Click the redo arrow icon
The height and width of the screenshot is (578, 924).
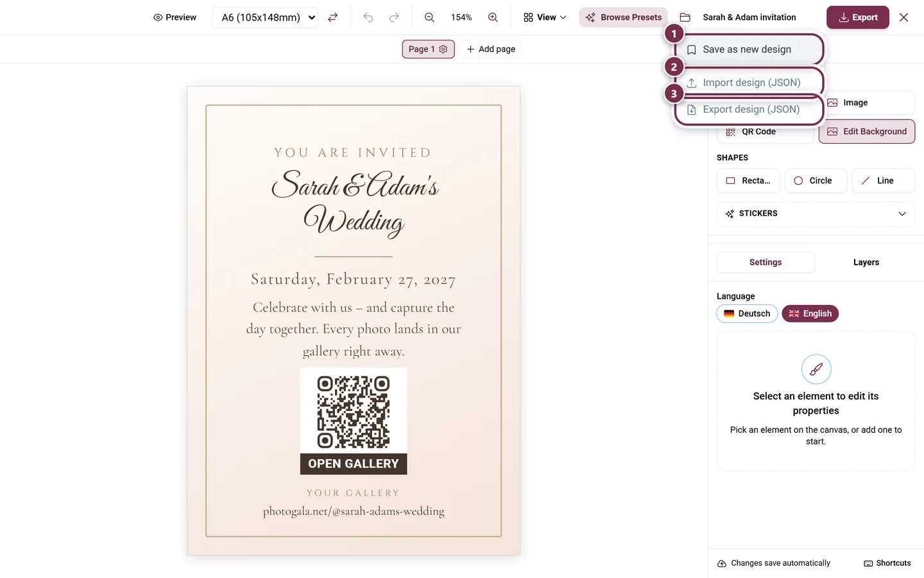pyautogui.click(x=394, y=17)
